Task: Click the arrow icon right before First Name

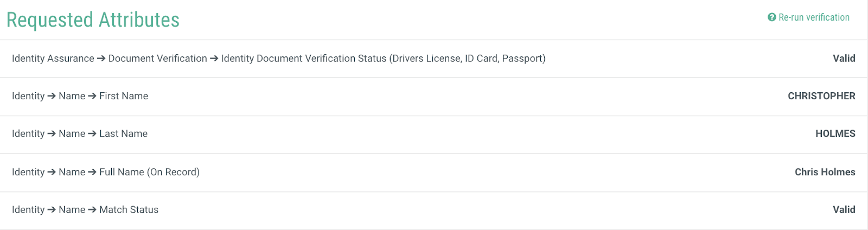Action: (92, 96)
